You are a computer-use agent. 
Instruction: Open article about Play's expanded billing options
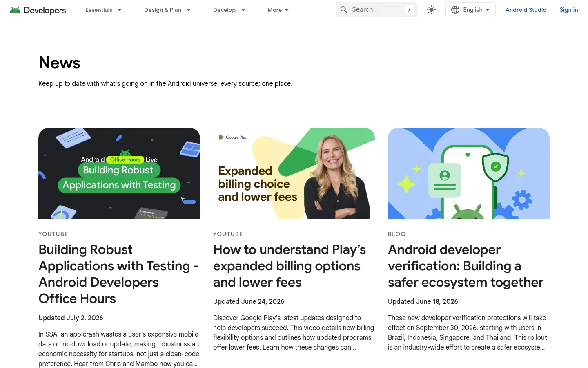(x=290, y=266)
